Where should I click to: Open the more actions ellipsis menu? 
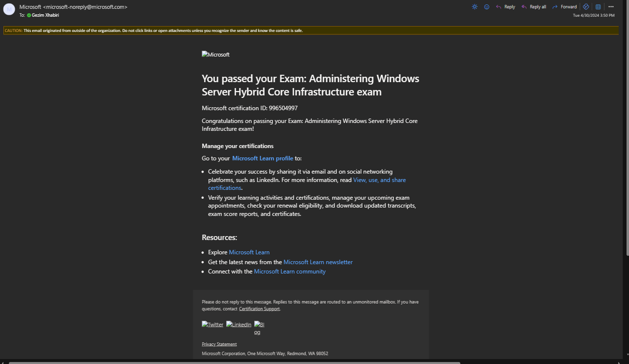[611, 7]
